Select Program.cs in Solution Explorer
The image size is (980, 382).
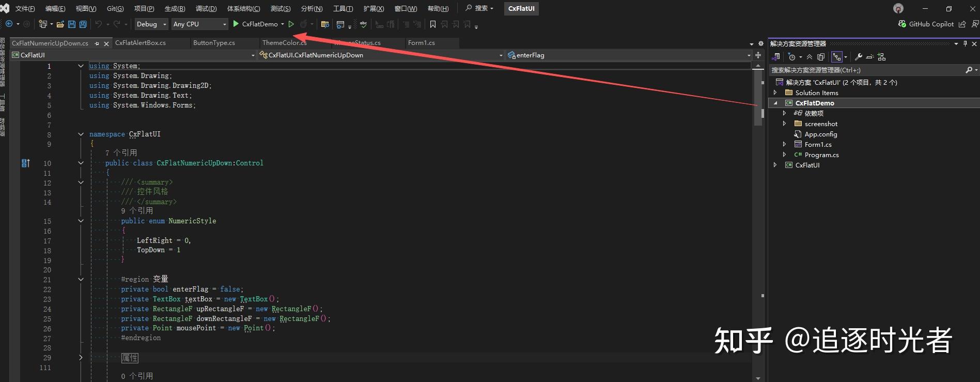[x=821, y=155]
